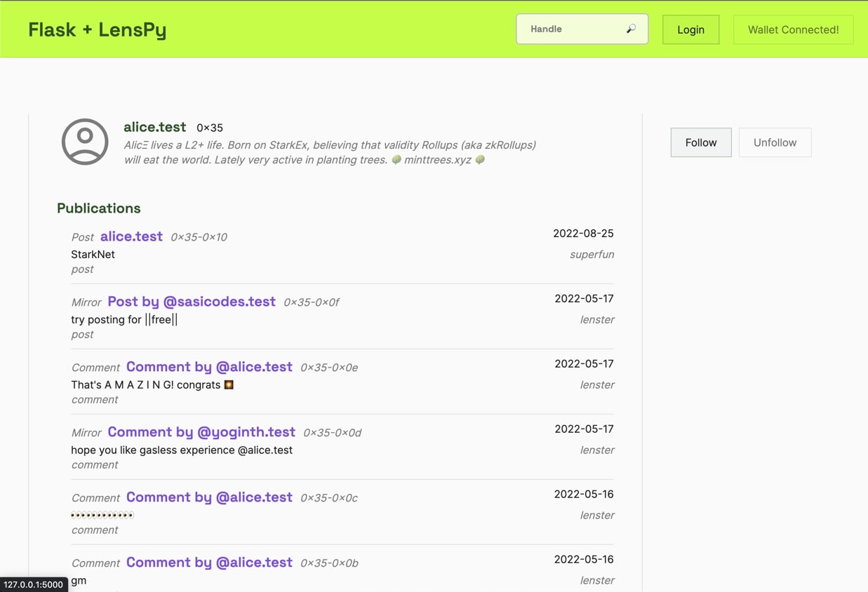Viewport: 868px width, 592px height.
Task: Click the publication id 0x35-0x0c
Action: (x=329, y=498)
